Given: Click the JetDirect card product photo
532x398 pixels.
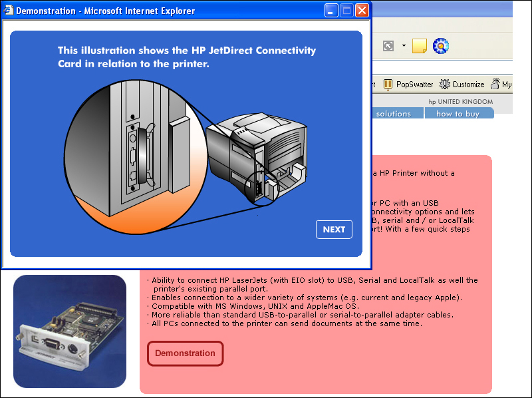Looking at the screenshot, I should tap(70, 331).
